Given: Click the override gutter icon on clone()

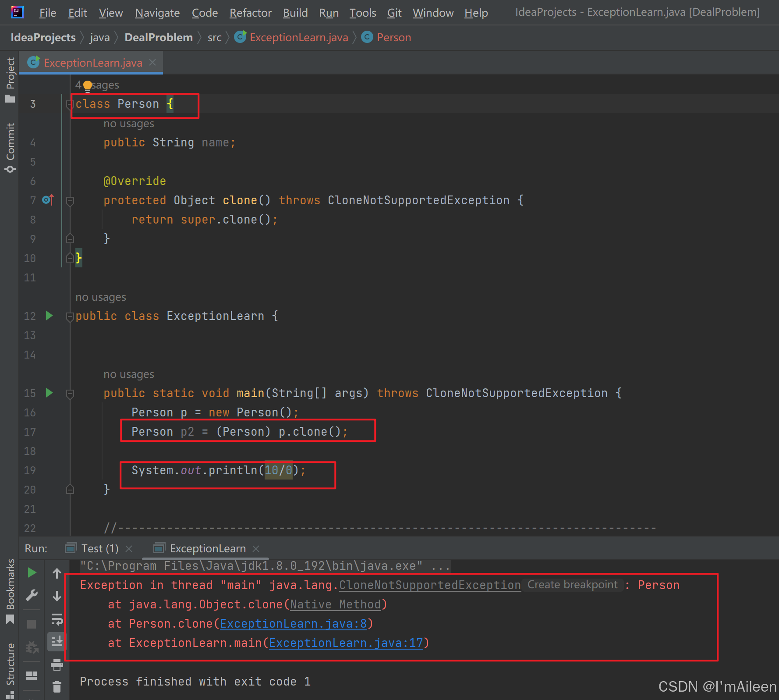Looking at the screenshot, I should (x=48, y=200).
